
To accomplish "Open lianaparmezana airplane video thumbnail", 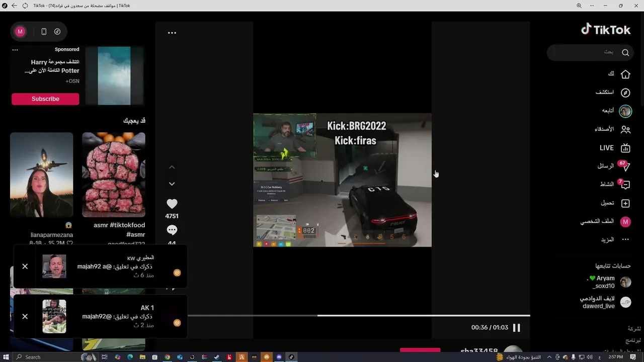I will coord(42,174).
